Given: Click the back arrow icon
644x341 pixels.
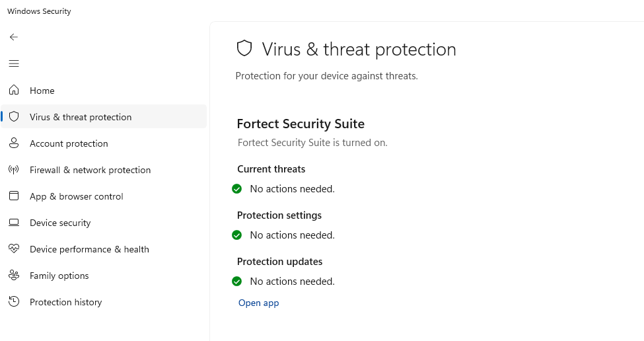Looking at the screenshot, I should click(x=14, y=37).
